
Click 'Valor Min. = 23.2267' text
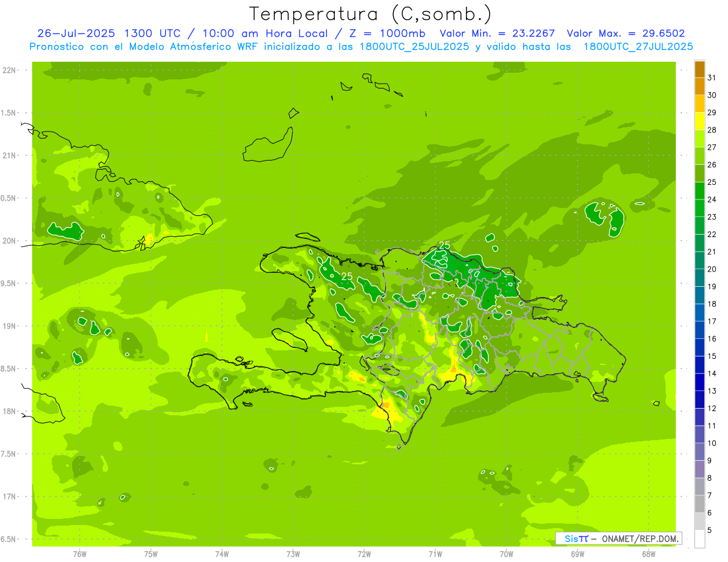(x=497, y=33)
